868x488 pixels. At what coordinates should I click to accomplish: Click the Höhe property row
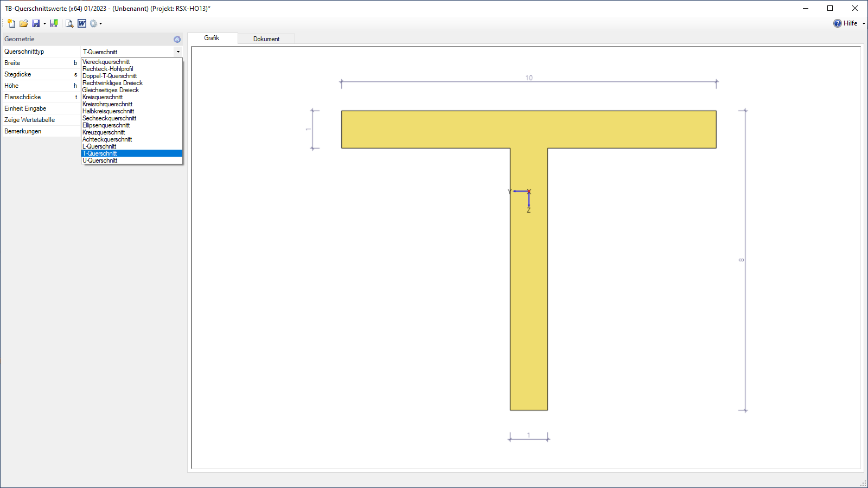click(x=41, y=86)
